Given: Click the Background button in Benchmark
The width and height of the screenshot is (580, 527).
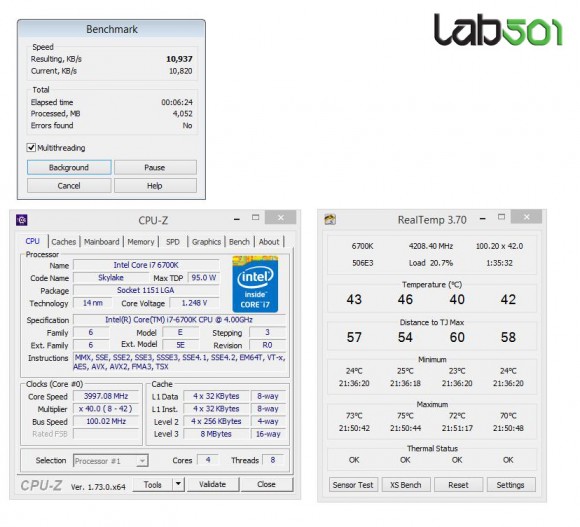Looking at the screenshot, I should pos(69,168).
